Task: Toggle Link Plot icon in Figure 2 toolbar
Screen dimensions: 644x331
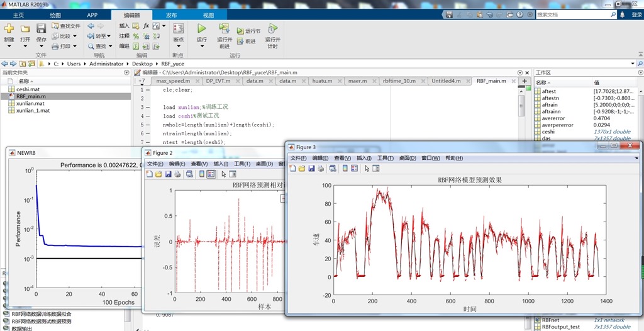Action: point(189,174)
